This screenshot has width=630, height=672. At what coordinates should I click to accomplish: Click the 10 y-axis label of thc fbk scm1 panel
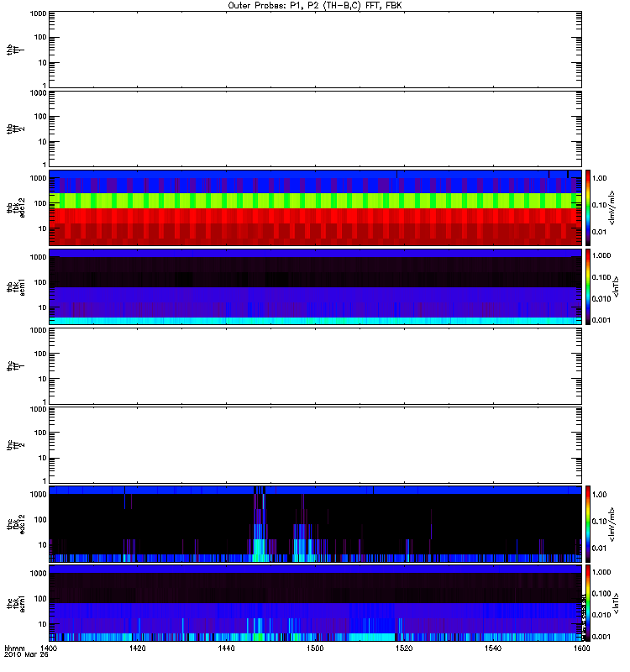[x=42, y=624]
